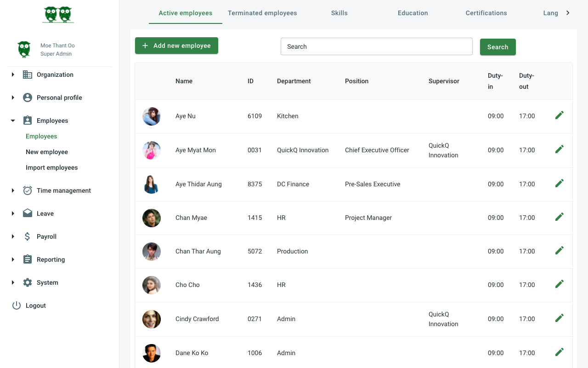Click the System gear icon
This screenshot has width=588, height=368.
28,282
